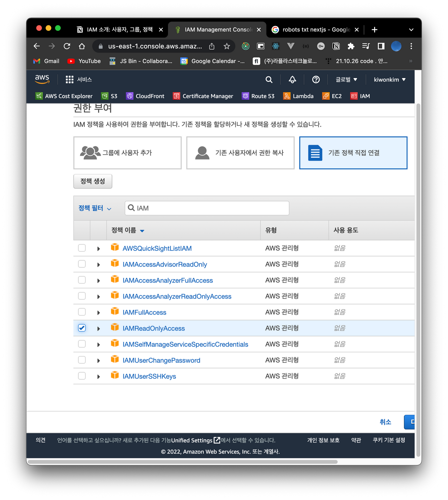Viewport: 448px width, 500px height.
Task: Open the Chrome profile avatar
Action: (x=396, y=46)
